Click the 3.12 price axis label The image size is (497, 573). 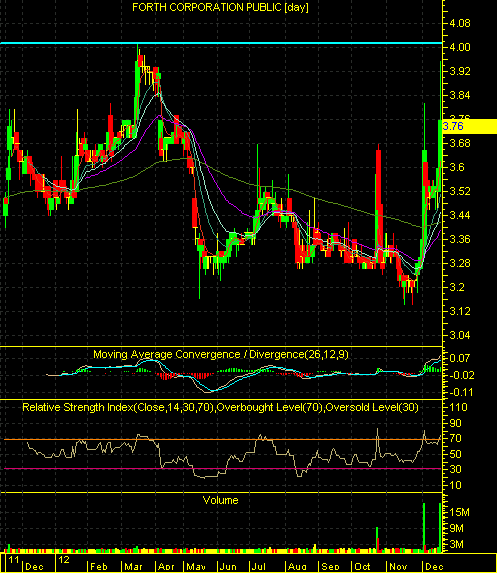(460, 311)
